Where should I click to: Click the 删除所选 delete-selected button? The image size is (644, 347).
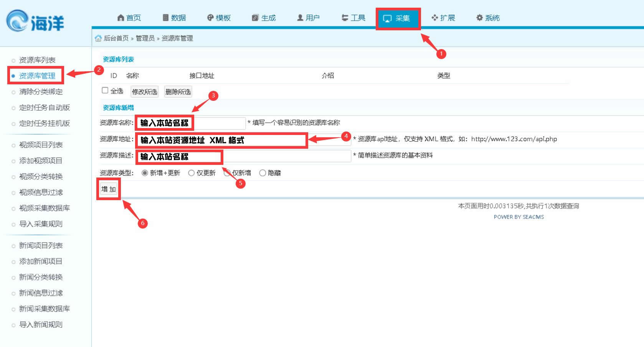(178, 92)
